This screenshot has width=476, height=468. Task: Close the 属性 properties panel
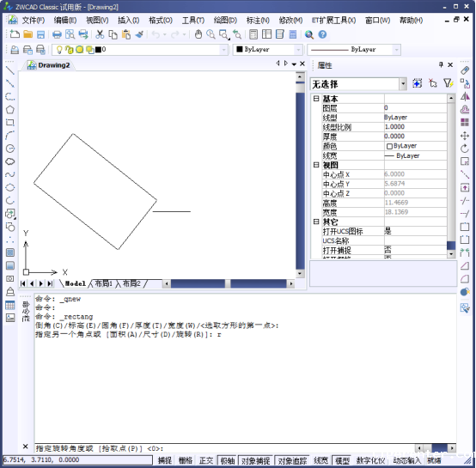[x=450, y=64]
